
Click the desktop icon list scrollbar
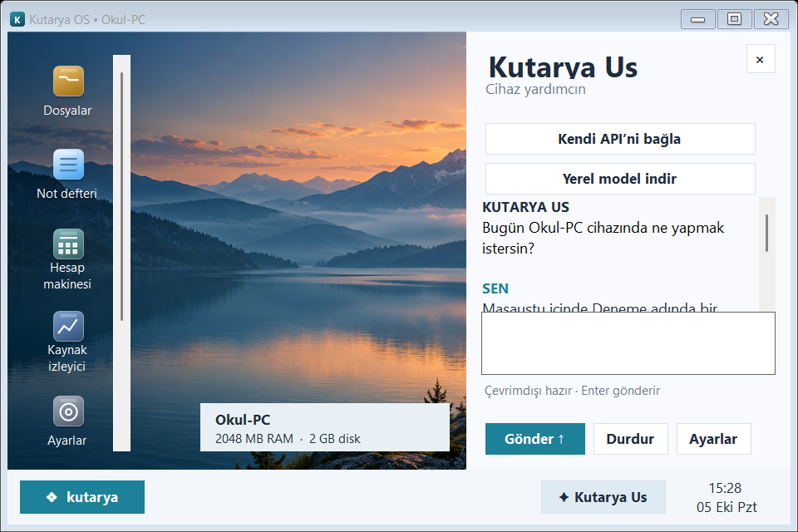click(121, 197)
